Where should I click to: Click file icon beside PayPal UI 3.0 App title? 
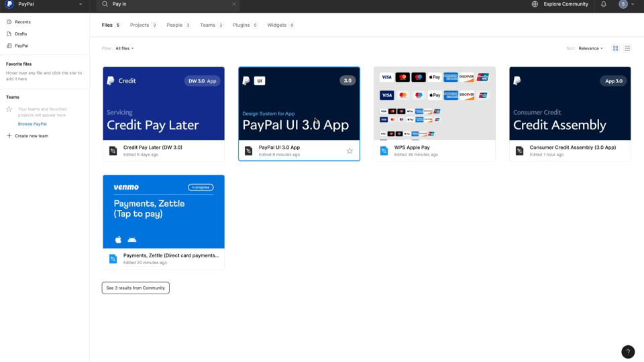tap(248, 151)
